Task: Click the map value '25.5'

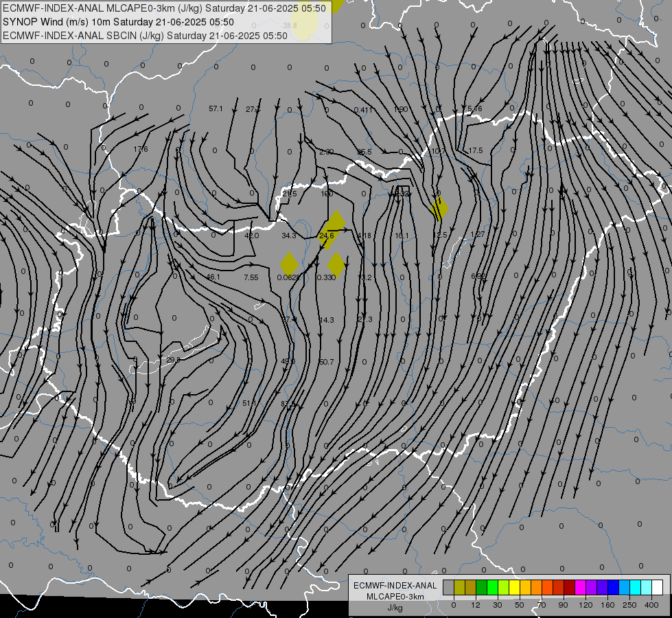Action: point(364,152)
